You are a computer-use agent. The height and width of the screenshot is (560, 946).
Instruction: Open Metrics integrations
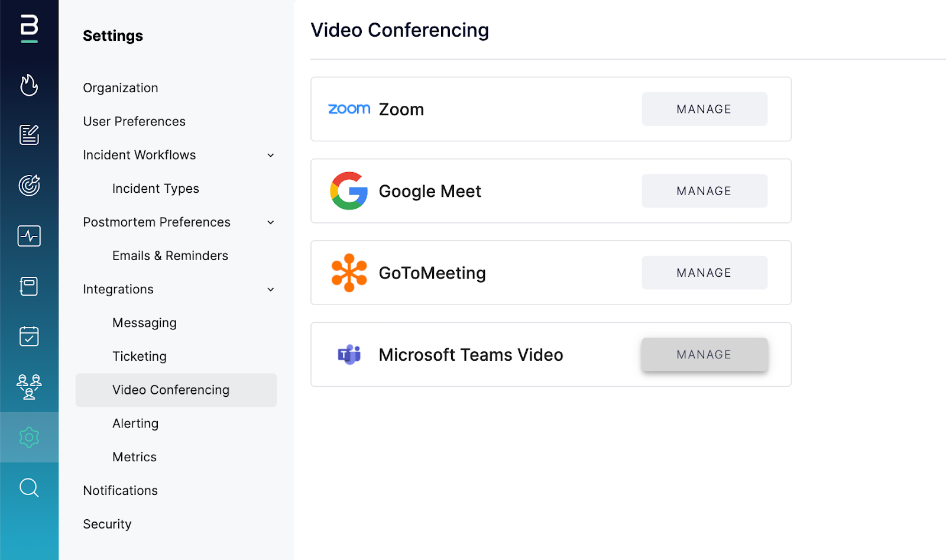(134, 457)
